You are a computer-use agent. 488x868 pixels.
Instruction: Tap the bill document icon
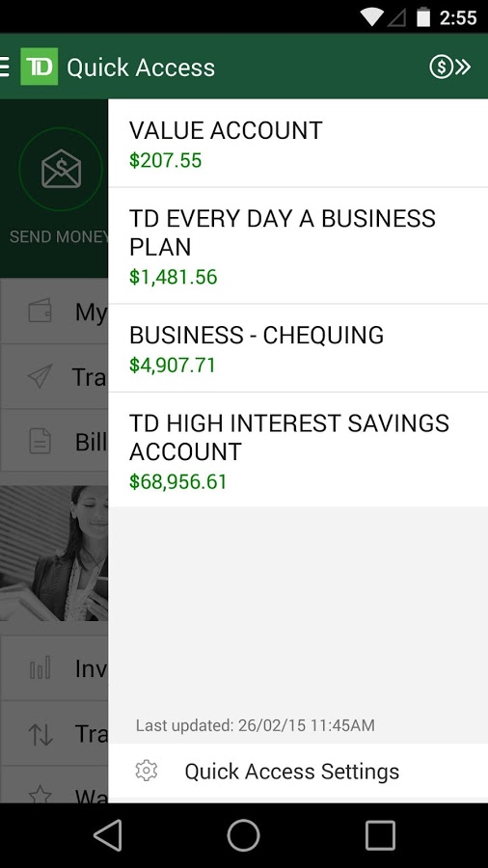[41, 442]
